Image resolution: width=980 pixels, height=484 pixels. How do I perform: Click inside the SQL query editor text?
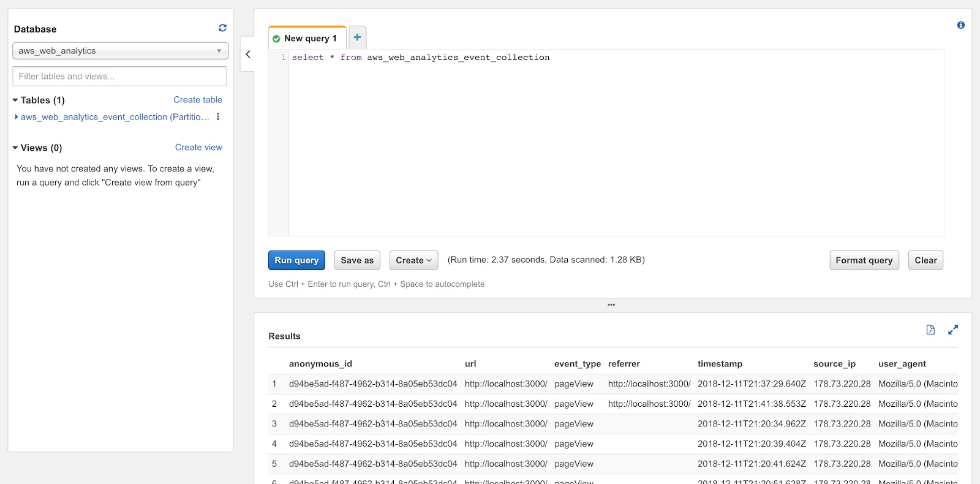click(x=421, y=58)
